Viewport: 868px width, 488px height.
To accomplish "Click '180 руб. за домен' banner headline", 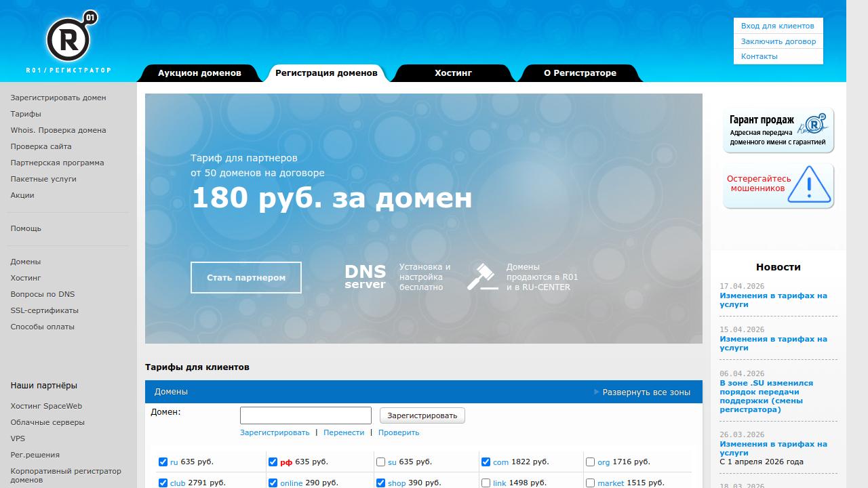I will (332, 198).
